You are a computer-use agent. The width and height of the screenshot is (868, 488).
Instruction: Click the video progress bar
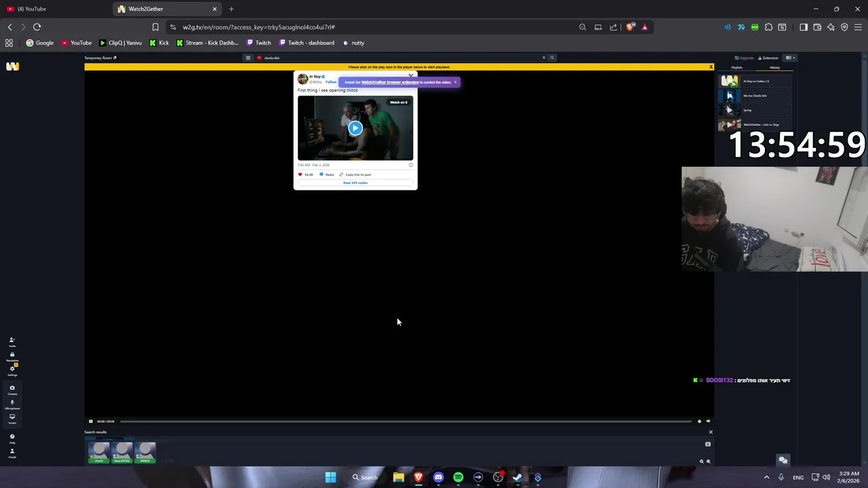click(x=406, y=422)
